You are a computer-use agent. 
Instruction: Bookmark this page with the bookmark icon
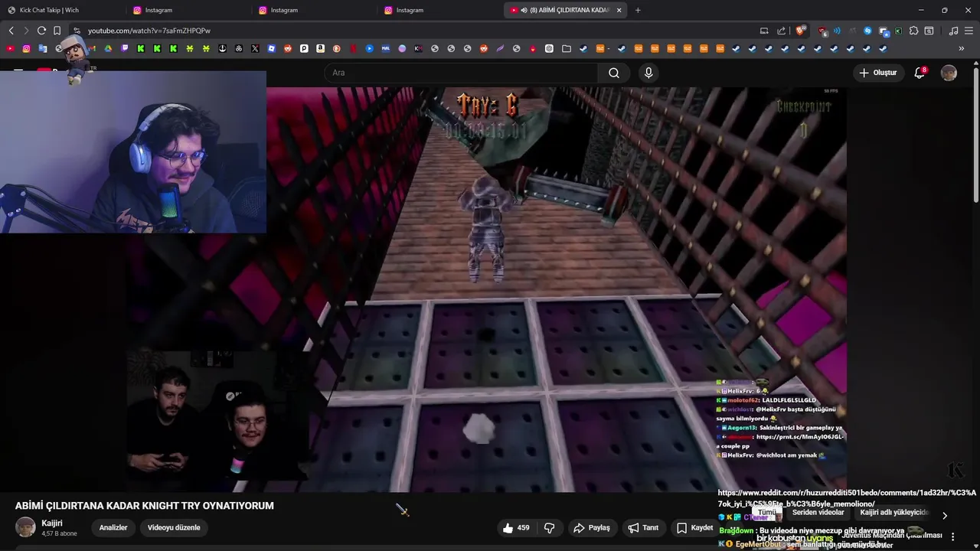click(x=57, y=31)
